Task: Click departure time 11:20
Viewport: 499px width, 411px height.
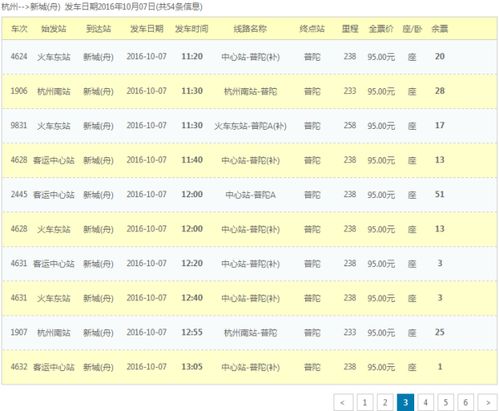Action: click(192, 56)
